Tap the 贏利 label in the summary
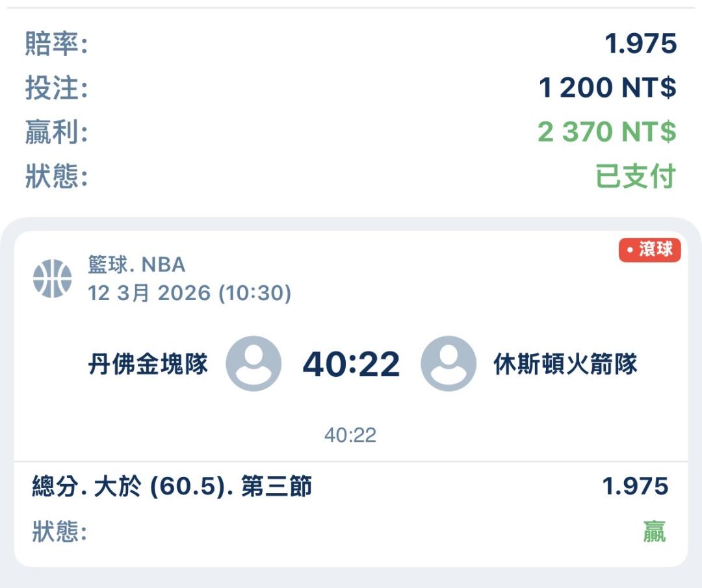The image size is (702, 588). (x=57, y=133)
